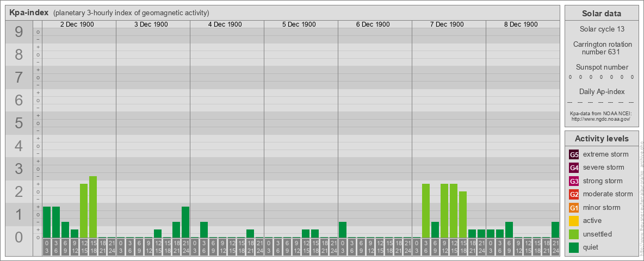Open the NOAA NCEI ngdc.noaa.gov link
This screenshot has width=644, height=261.
pyautogui.click(x=599, y=119)
